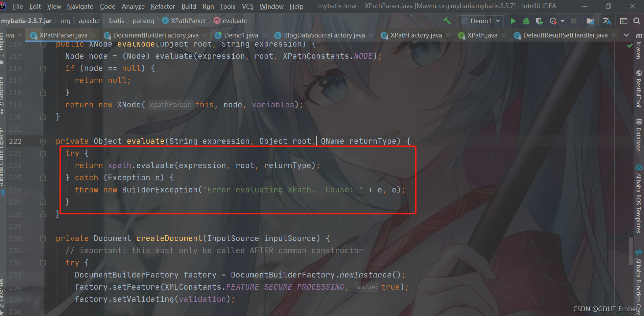Switch to DocumentBuilderFactory.java tab
Viewport: 644px width, 316px height.
point(156,35)
